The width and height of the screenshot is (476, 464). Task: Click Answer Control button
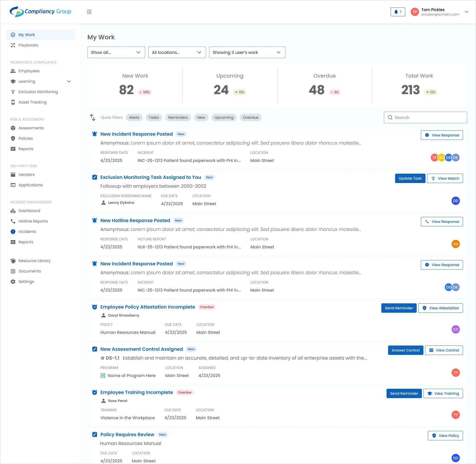pos(406,350)
